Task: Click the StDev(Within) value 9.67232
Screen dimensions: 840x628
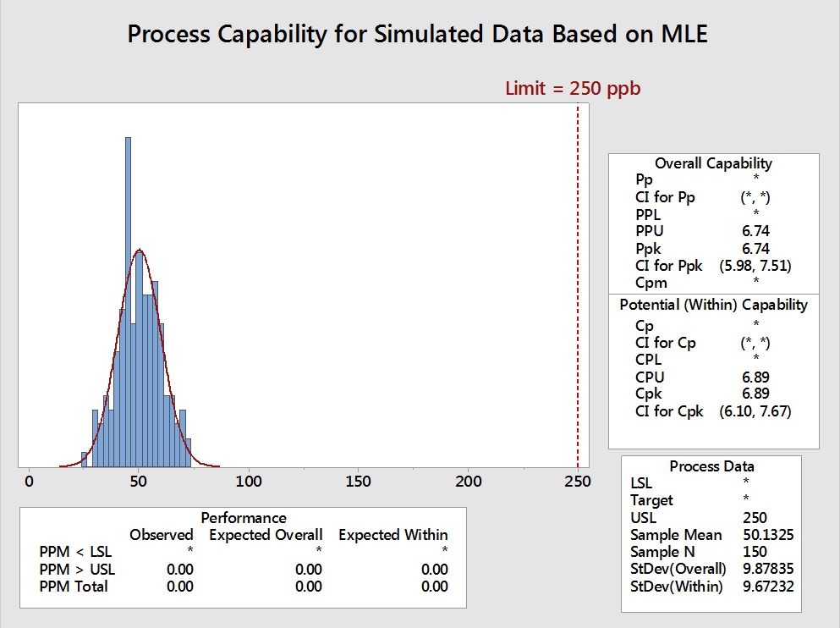Action: point(769,586)
